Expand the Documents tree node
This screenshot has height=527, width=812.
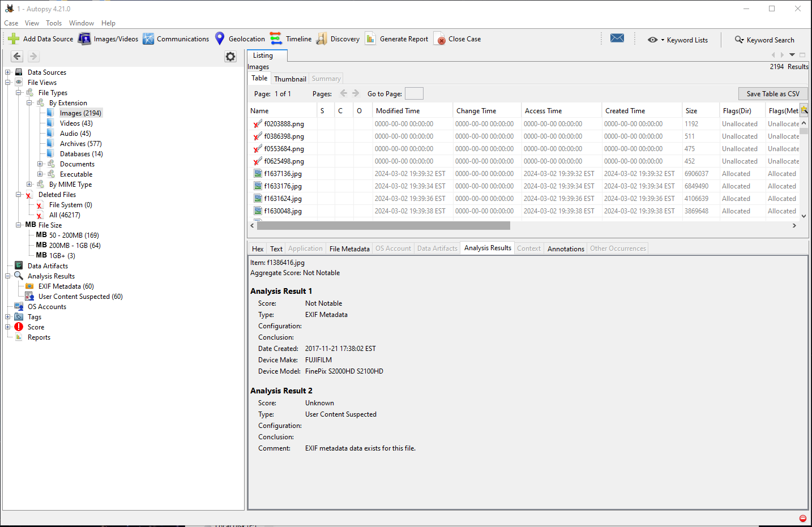pyautogui.click(x=40, y=164)
